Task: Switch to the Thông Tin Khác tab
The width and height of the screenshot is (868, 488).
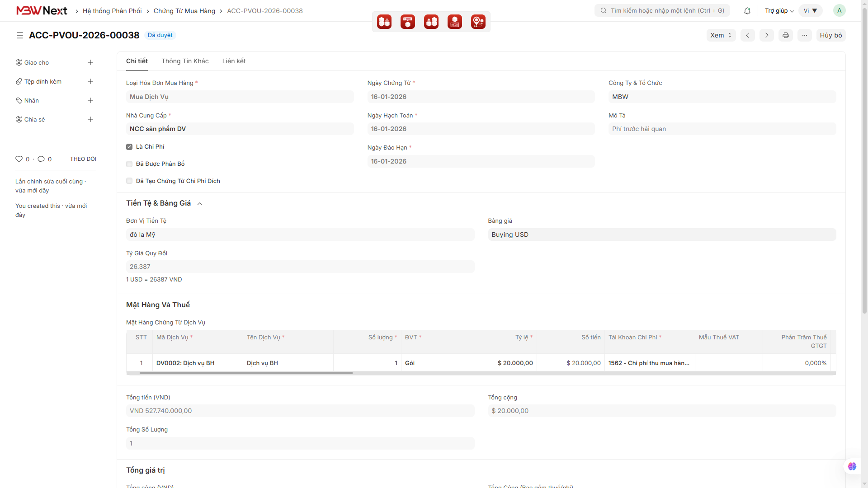Action: pos(185,61)
